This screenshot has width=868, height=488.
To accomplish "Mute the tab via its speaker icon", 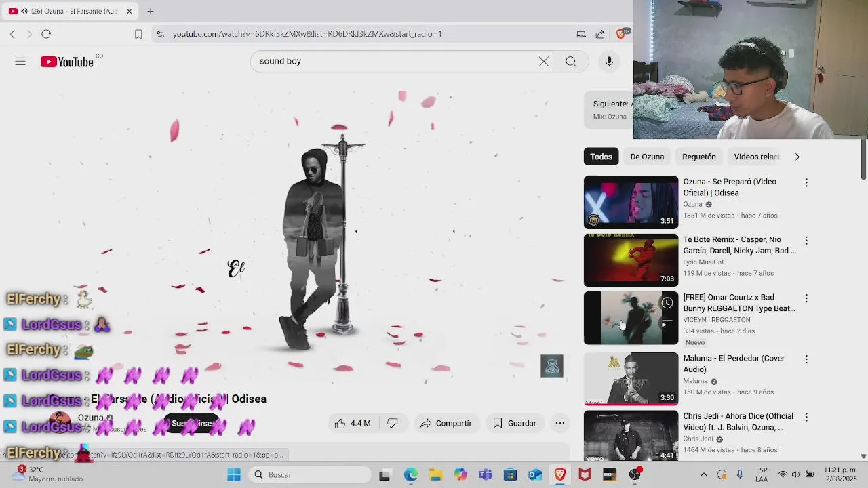I will point(24,12).
